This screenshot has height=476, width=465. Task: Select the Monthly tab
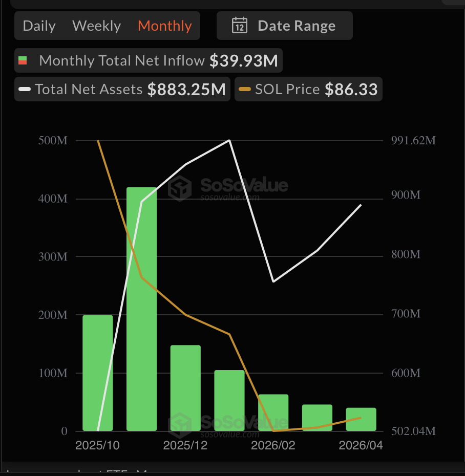tap(165, 26)
